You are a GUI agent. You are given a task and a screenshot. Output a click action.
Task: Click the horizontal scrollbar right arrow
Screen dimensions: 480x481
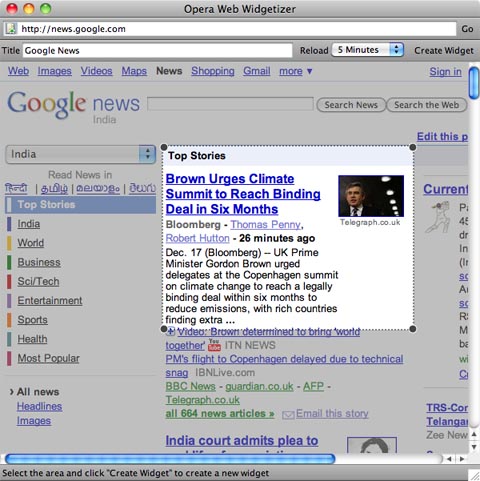tap(462, 459)
